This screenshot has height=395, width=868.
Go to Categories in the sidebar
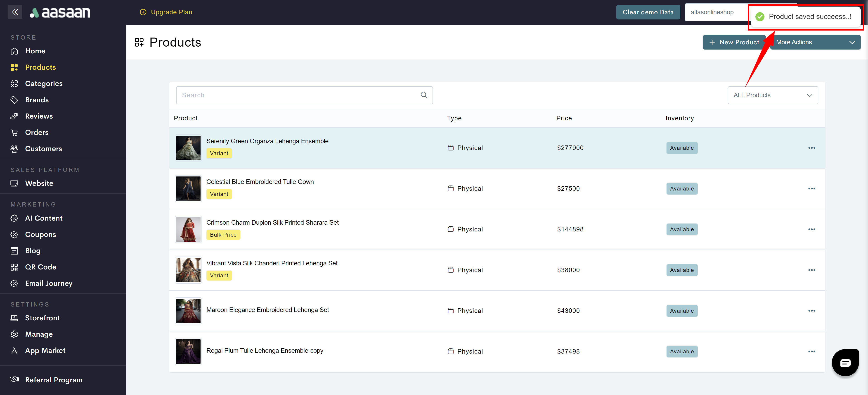click(x=44, y=83)
